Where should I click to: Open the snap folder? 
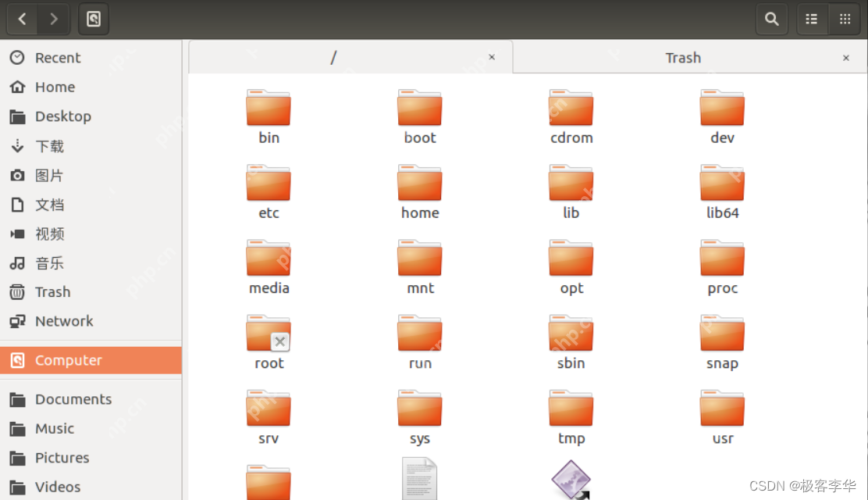(722, 334)
